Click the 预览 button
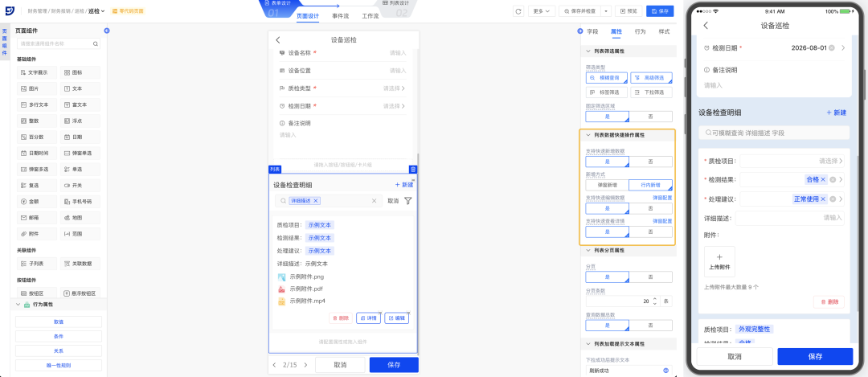The height and width of the screenshot is (377, 868). [628, 11]
